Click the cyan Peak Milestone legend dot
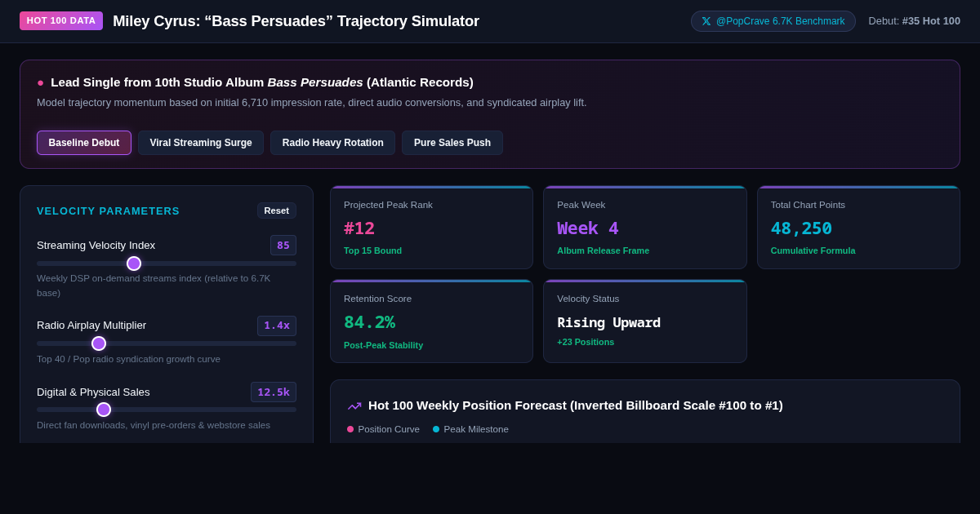Screen dimensions: 980x514 coord(436,429)
